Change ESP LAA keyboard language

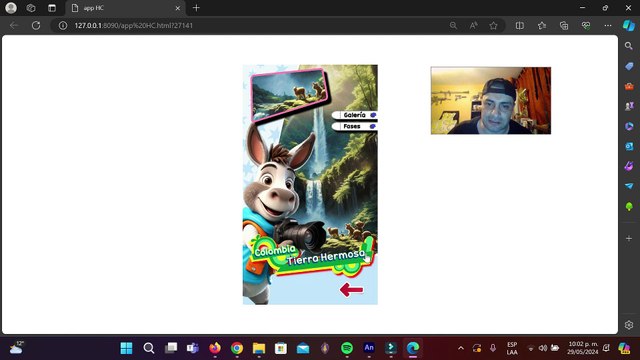click(x=512, y=348)
